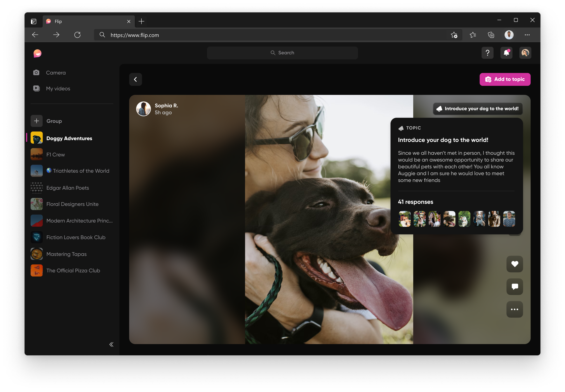Open the tab actions menu icon

click(34, 22)
